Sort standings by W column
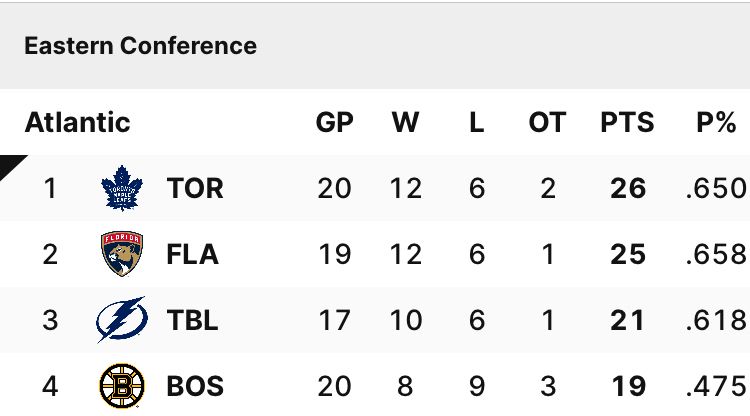The image size is (750, 416). click(405, 123)
